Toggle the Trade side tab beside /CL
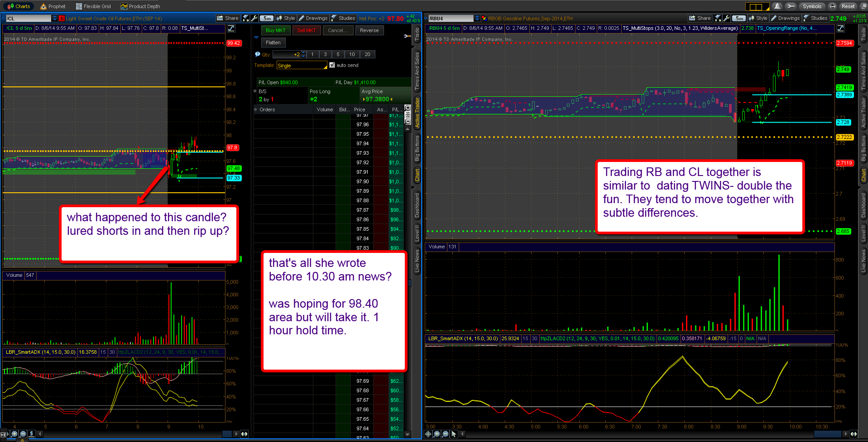 point(417,34)
